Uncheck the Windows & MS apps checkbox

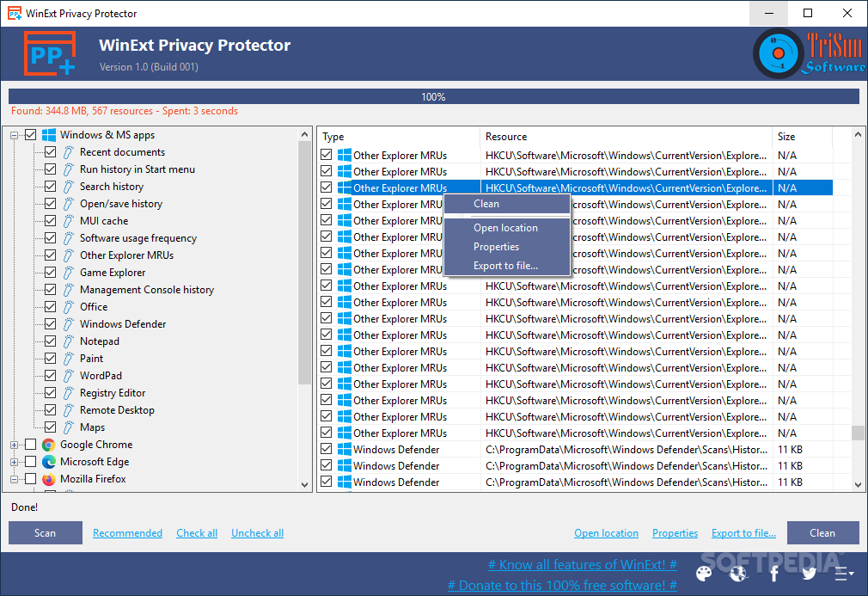tap(30, 135)
